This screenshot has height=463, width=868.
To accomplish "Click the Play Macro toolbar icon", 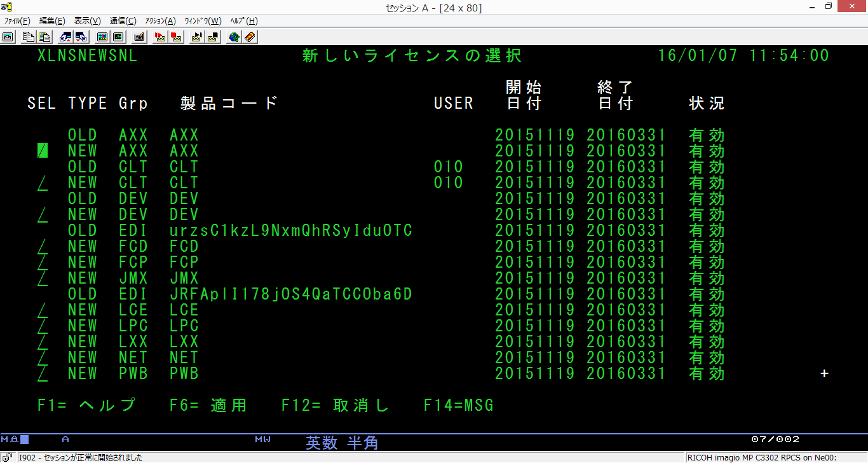I will click(197, 37).
